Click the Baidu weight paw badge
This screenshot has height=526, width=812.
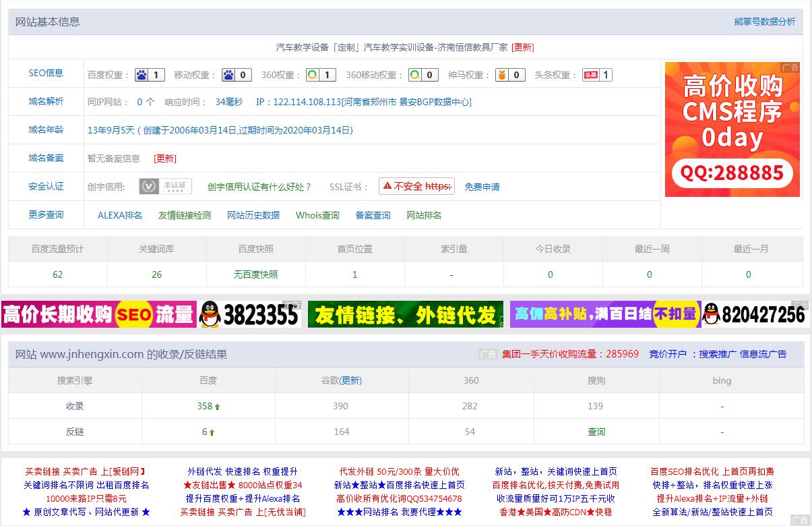pyautogui.click(x=150, y=75)
